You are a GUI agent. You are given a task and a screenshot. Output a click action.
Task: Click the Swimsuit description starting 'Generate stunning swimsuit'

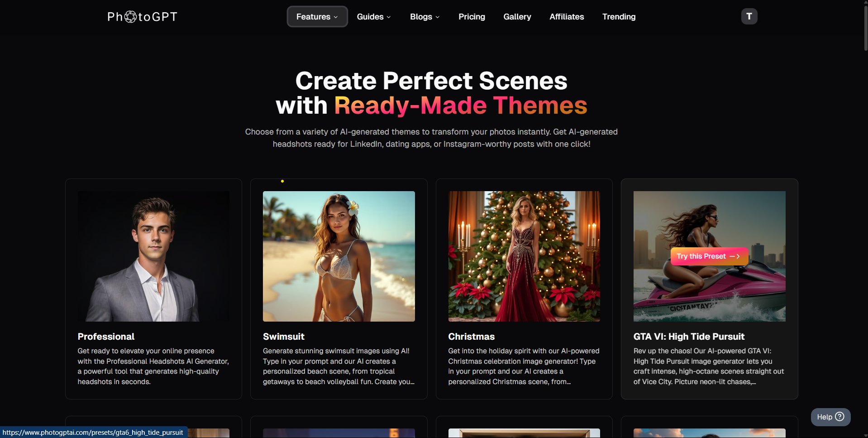click(339, 366)
